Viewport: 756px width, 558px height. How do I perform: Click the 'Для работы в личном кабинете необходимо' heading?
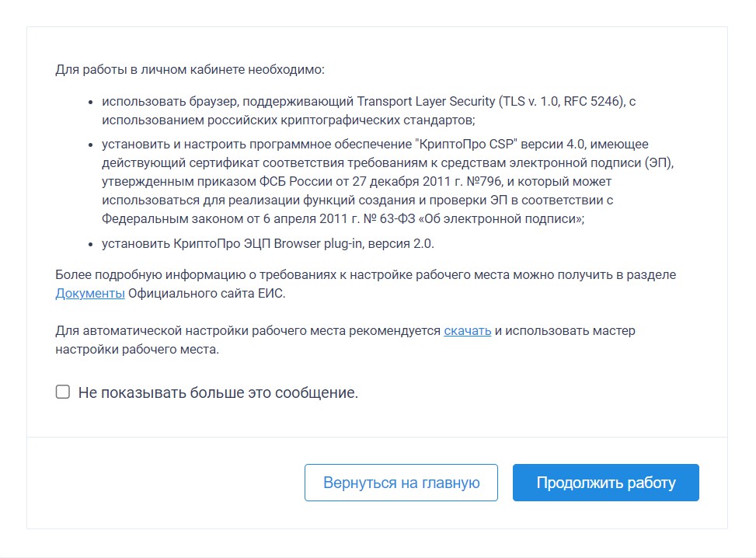pos(190,70)
